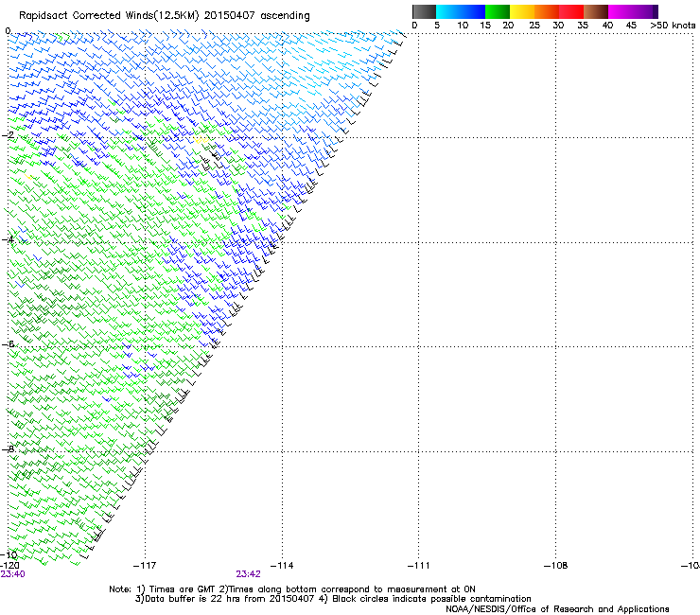700x615 pixels.
Task: Click the yellow 20-25 knots color segment
Action: click(x=522, y=11)
